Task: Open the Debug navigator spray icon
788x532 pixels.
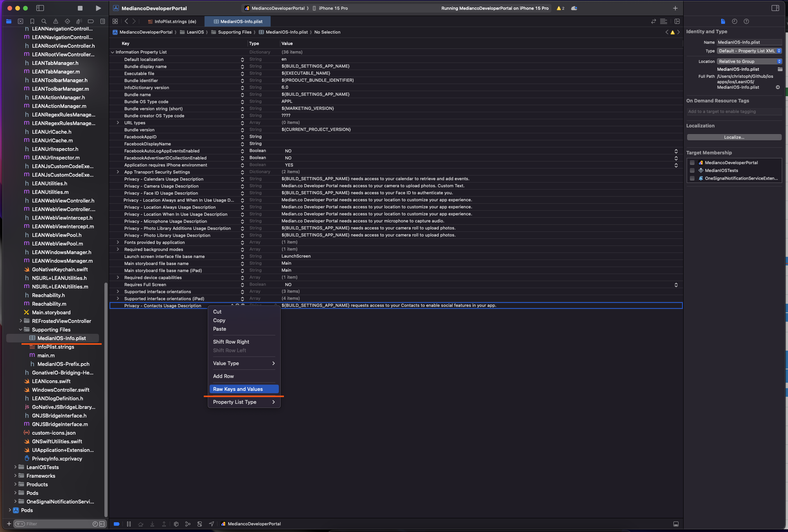Action: click(x=79, y=21)
